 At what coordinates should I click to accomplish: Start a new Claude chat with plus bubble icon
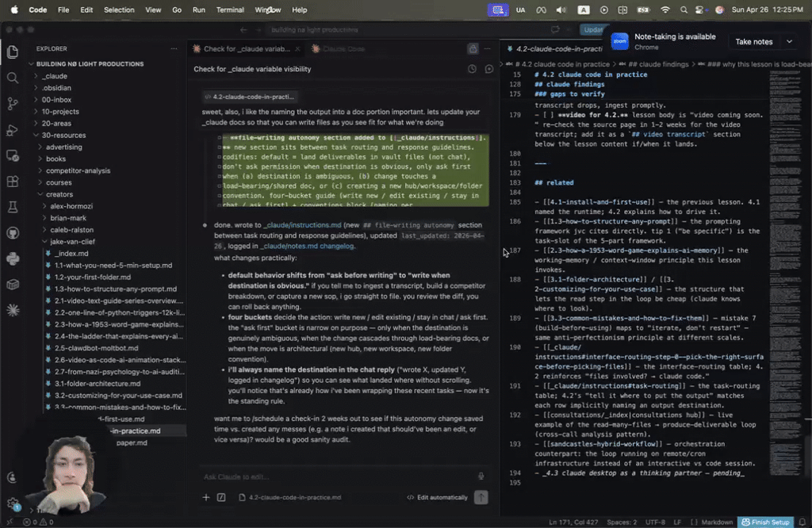pos(488,69)
